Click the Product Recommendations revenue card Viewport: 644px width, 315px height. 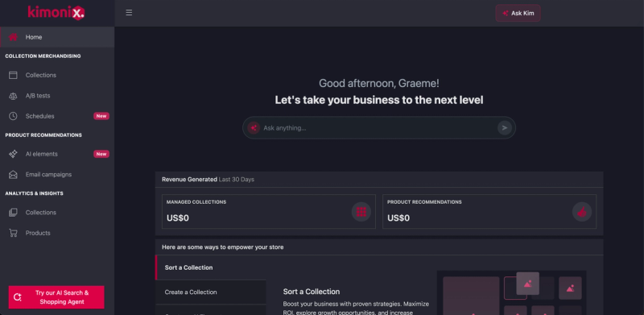click(x=489, y=211)
